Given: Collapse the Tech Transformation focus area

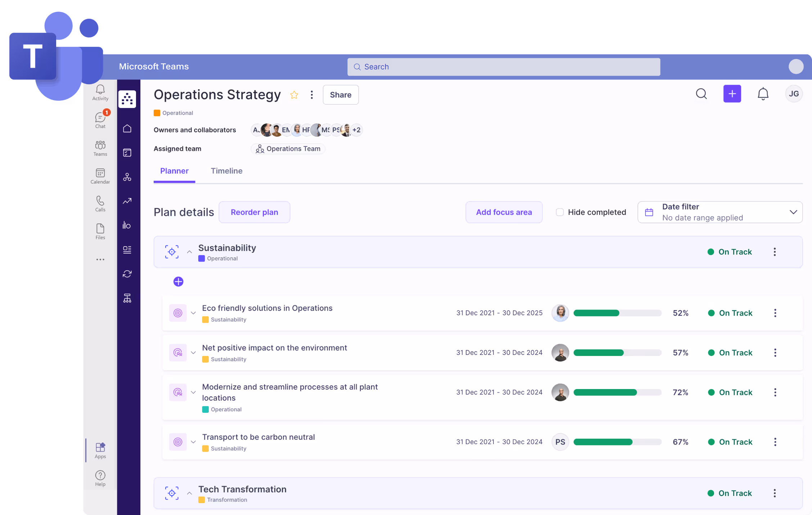Looking at the screenshot, I should (x=189, y=493).
